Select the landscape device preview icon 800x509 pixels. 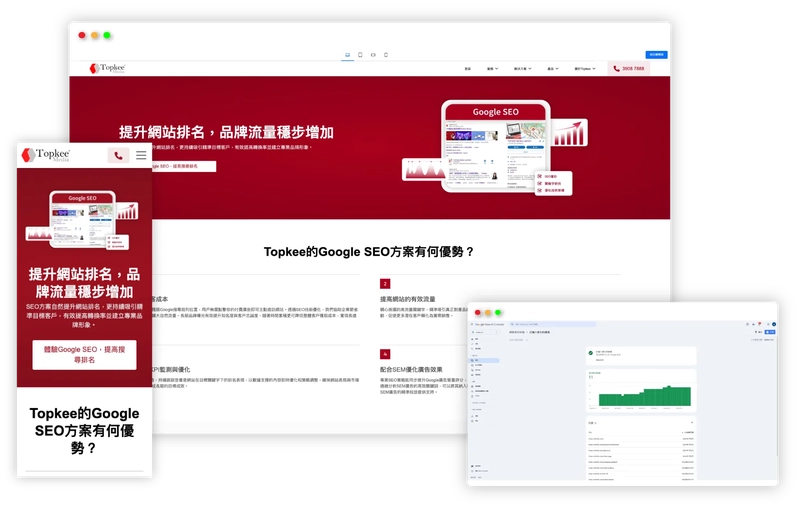pos(373,54)
